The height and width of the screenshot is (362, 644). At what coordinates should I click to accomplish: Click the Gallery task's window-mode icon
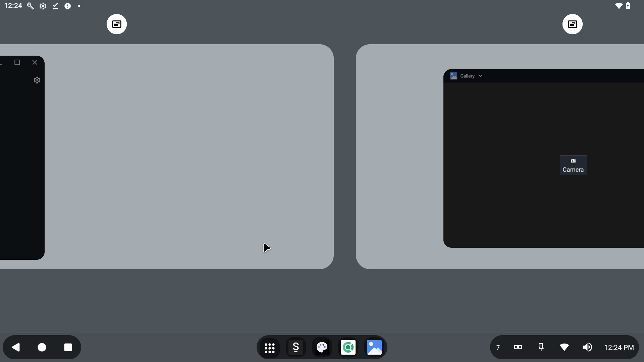coord(572,24)
